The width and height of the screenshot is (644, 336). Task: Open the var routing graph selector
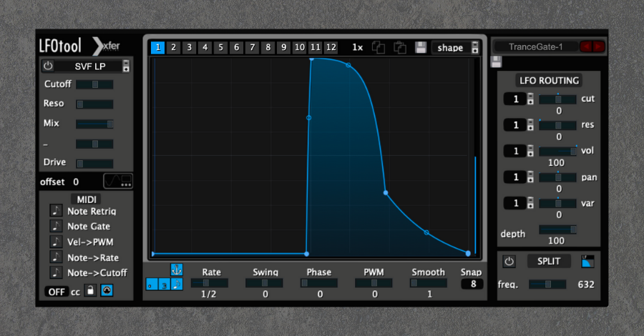pyautogui.click(x=530, y=203)
